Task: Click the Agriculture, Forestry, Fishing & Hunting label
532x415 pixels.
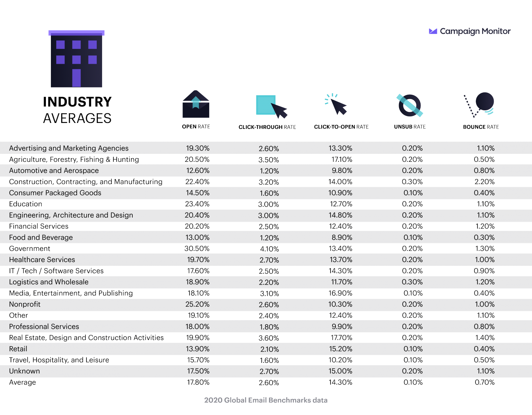Action: [74, 159]
